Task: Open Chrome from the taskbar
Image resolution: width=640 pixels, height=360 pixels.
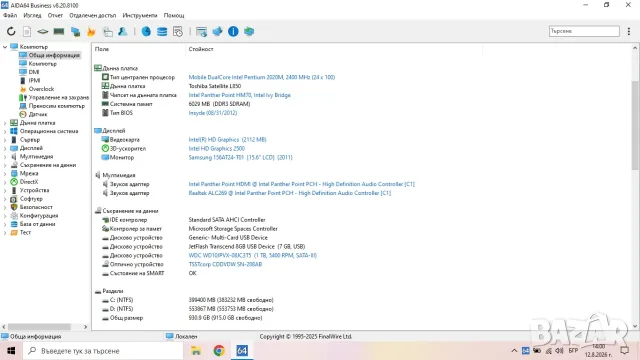Action: (x=219, y=351)
